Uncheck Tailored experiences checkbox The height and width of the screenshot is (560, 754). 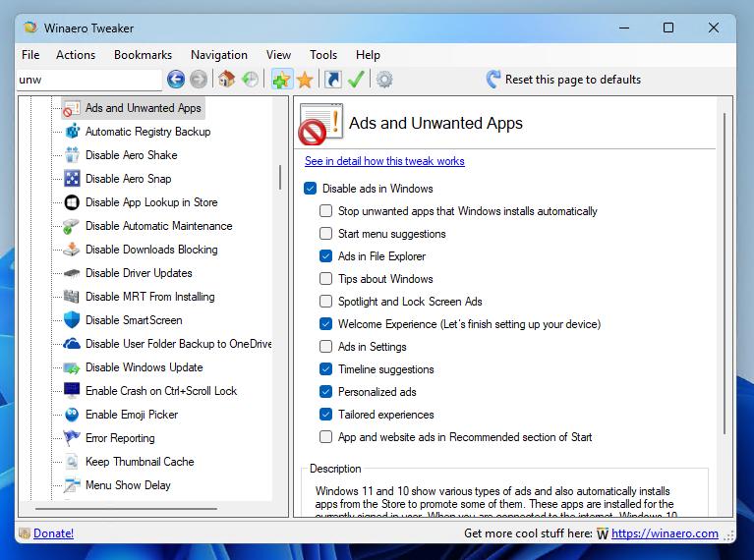coord(326,415)
